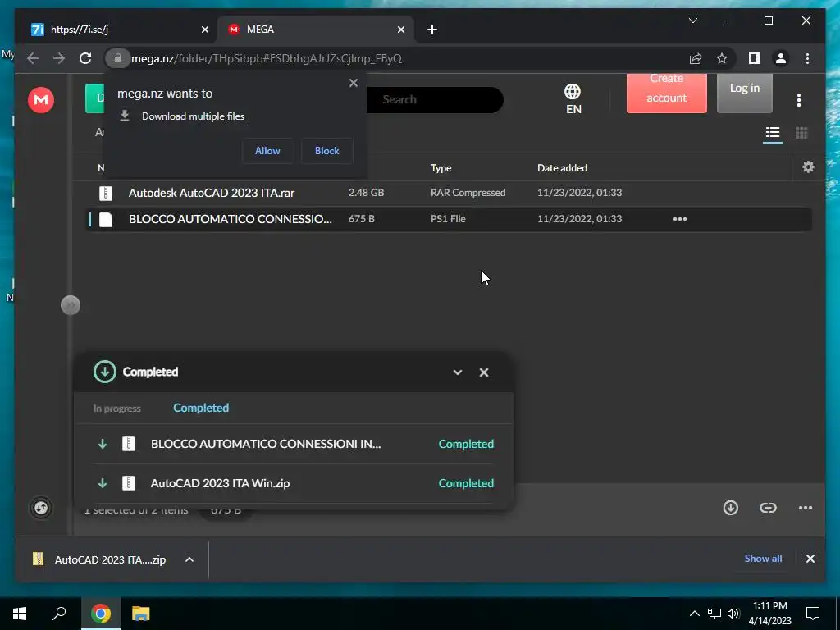Open taskbar clock showing 1:11 PM

(x=769, y=614)
